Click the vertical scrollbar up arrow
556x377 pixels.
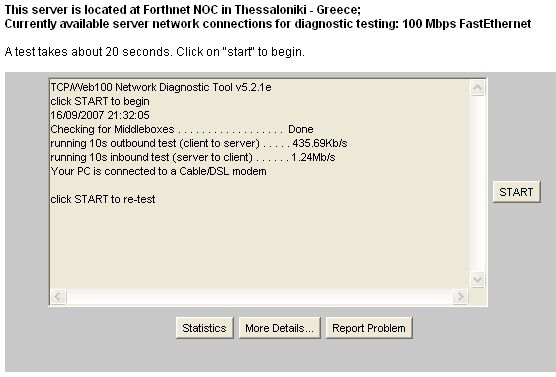pyautogui.click(x=477, y=87)
